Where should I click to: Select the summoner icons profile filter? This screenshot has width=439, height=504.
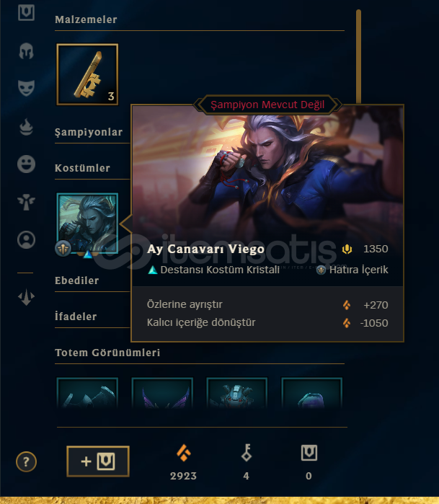tap(27, 240)
